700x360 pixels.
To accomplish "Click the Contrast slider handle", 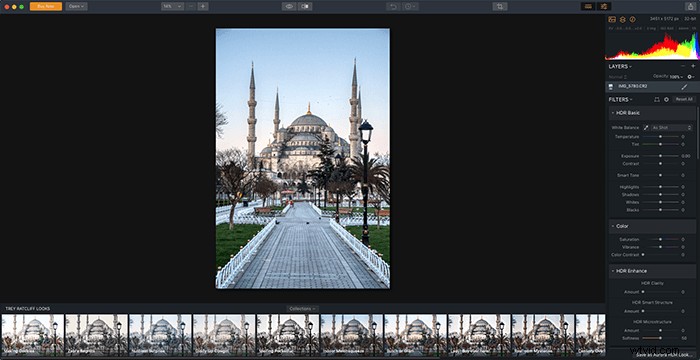I will point(660,163).
